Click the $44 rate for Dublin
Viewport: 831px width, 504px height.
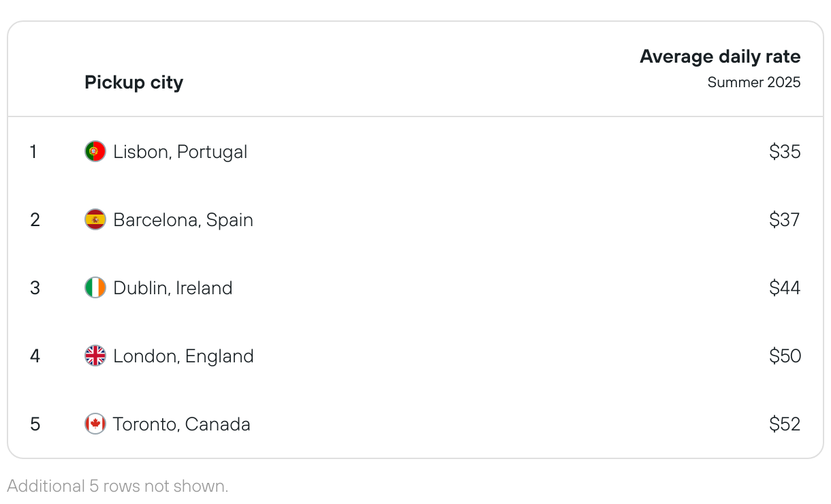point(785,287)
